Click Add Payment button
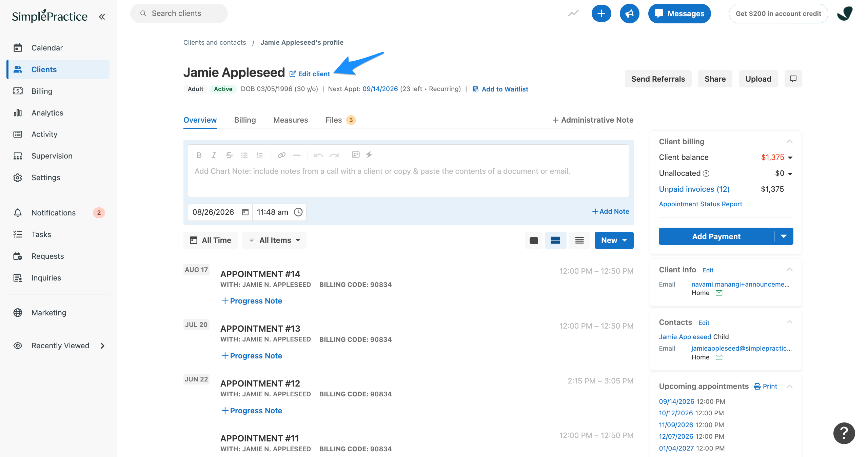The image size is (868, 457). tap(716, 236)
